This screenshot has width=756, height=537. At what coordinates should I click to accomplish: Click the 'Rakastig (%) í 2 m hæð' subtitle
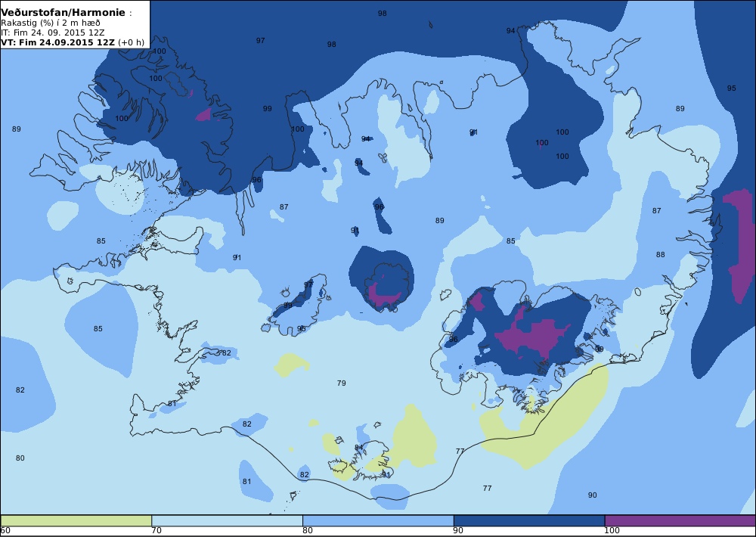(51, 23)
